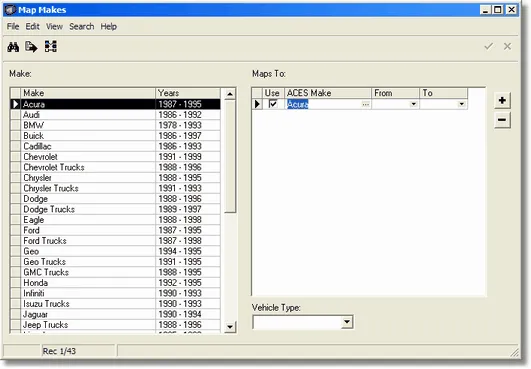Select the Isuzu Trucks row
Image resolution: width=531 pixels, height=369 pixels.
115,304
